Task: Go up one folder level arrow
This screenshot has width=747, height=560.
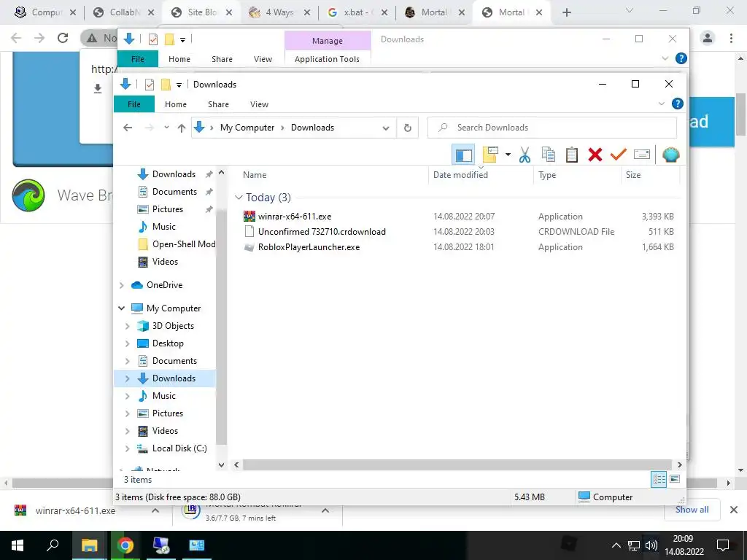Action: [x=181, y=128]
